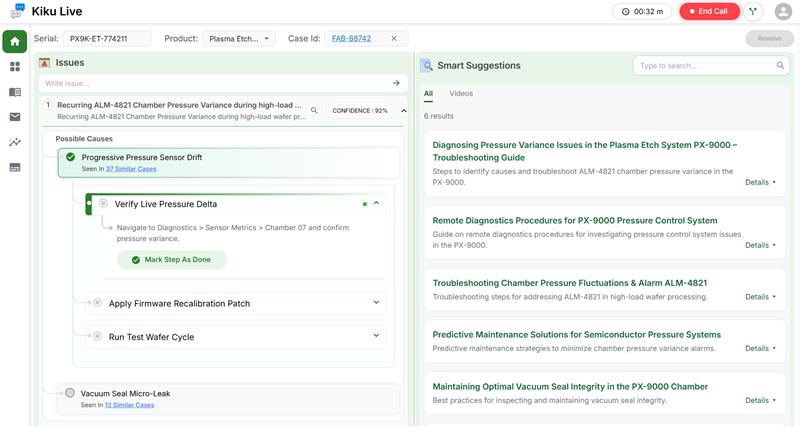Viewport: 800px width, 427px height.
Task: Open the analytics chart icon in sidebar
Action: click(15, 142)
